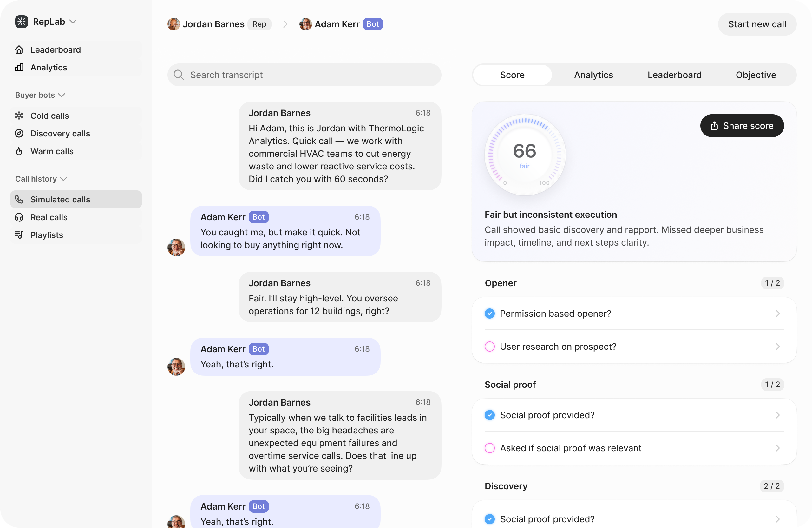Open Leaderboard via the home icon
The height and width of the screenshot is (528, 812).
19,50
